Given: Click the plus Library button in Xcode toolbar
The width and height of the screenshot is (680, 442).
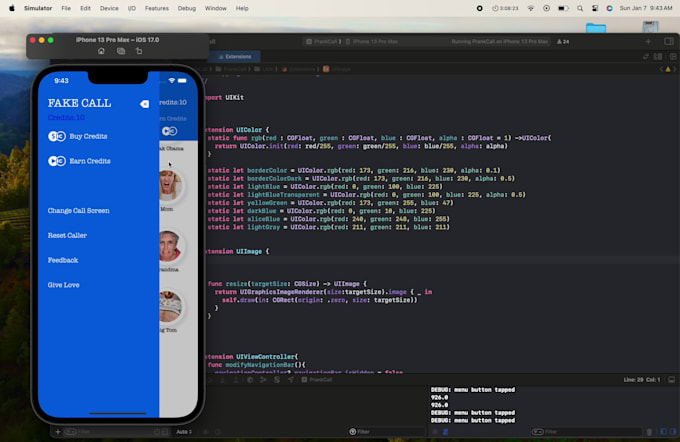Looking at the screenshot, I should (x=648, y=42).
